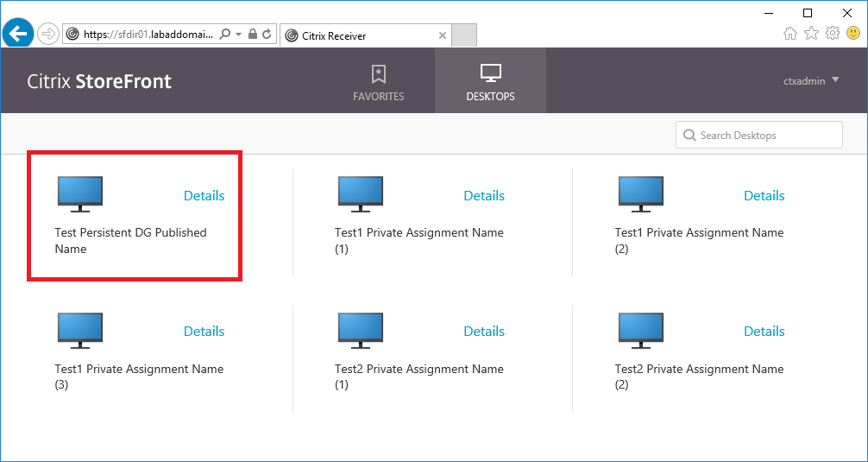Refresh the page using the address bar icon
The height and width of the screenshot is (462, 868).
(x=267, y=35)
